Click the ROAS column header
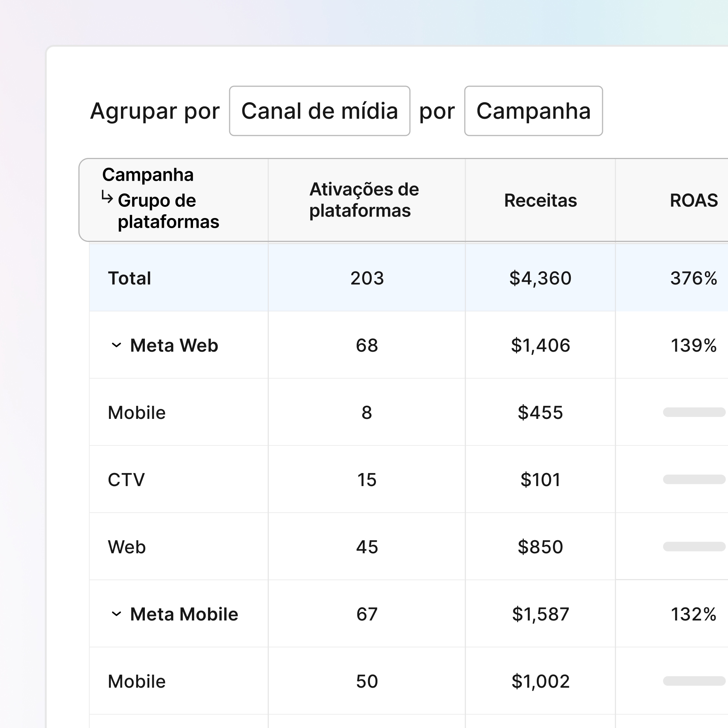The height and width of the screenshot is (728, 728). pyautogui.click(x=693, y=200)
